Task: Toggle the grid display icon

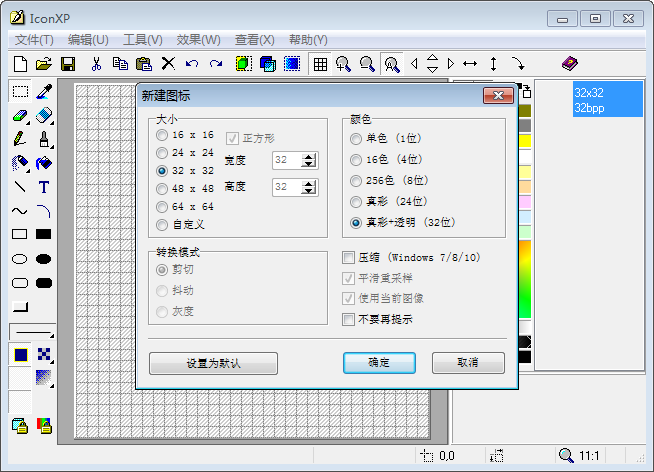Action: (320, 64)
